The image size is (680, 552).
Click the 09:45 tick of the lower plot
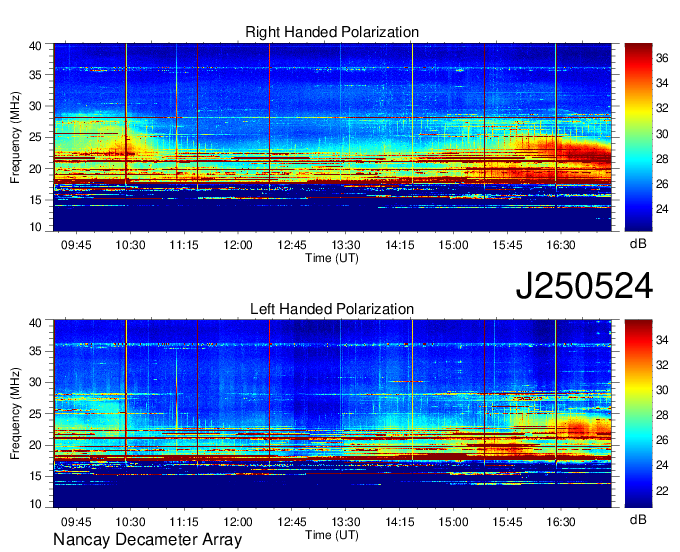coord(76,522)
